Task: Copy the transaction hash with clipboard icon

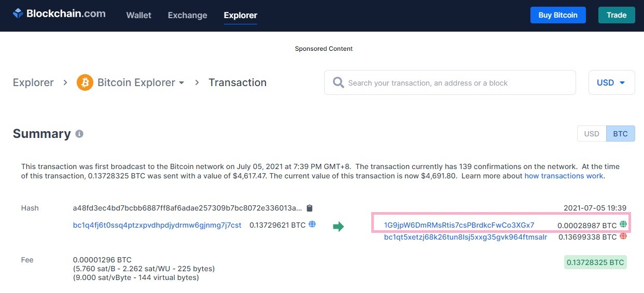Action: point(310,208)
